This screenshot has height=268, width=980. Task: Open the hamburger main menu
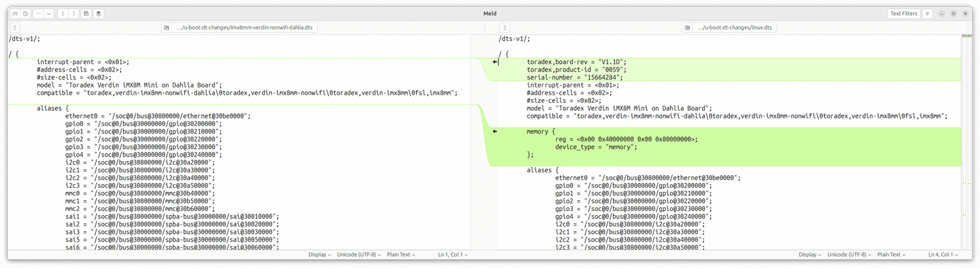927,13
